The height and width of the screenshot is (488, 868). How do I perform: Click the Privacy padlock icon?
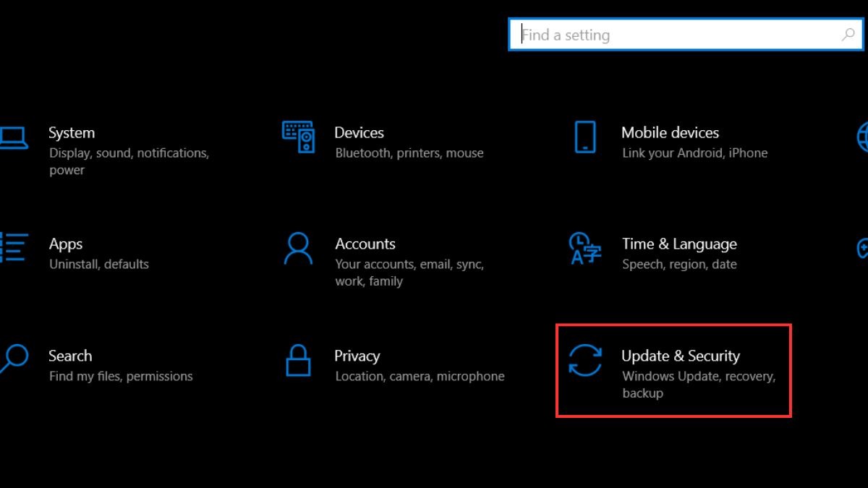[298, 359]
